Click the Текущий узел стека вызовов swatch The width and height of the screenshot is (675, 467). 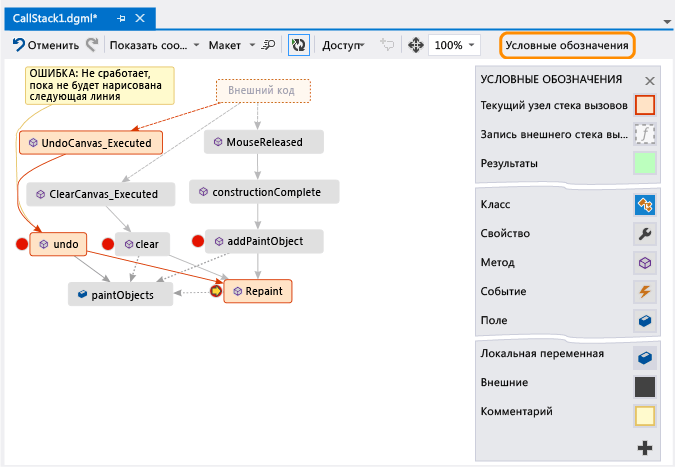pos(644,105)
